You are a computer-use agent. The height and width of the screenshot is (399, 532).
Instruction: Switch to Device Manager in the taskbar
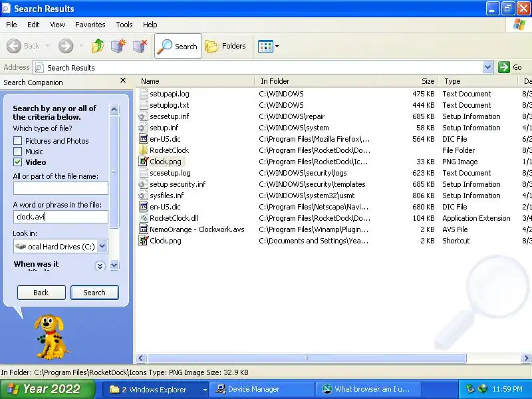pos(262,390)
